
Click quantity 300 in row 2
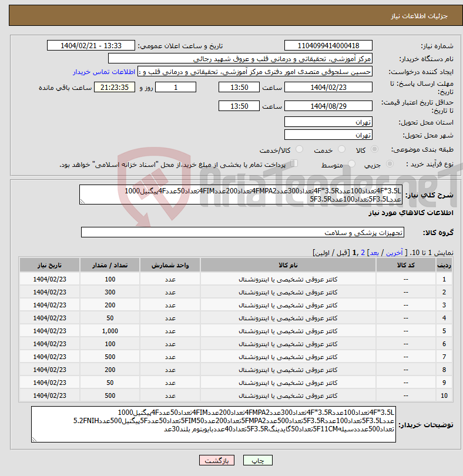pos(110,292)
